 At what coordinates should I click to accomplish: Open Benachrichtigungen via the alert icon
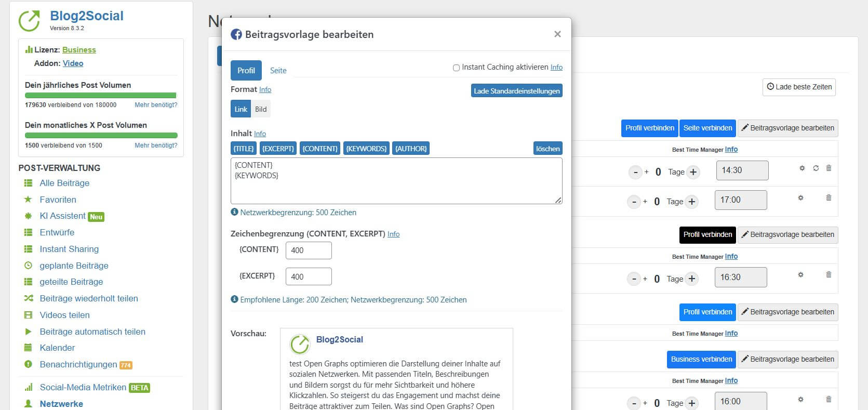pyautogui.click(x=28, y=364)
